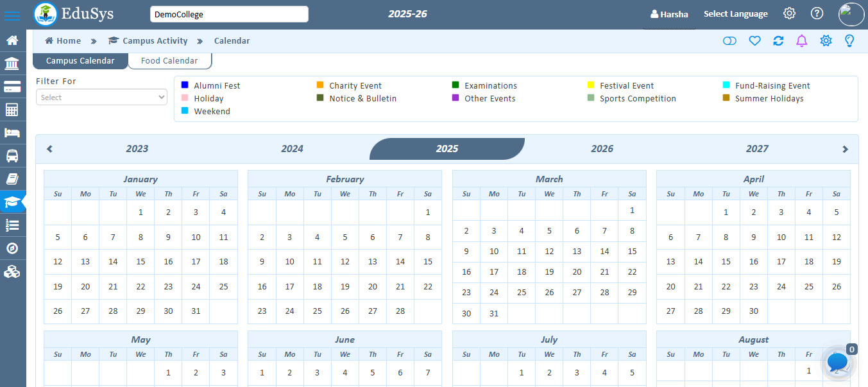
Task: Click the Library book icon in sidebar
Action: (13, 178)
